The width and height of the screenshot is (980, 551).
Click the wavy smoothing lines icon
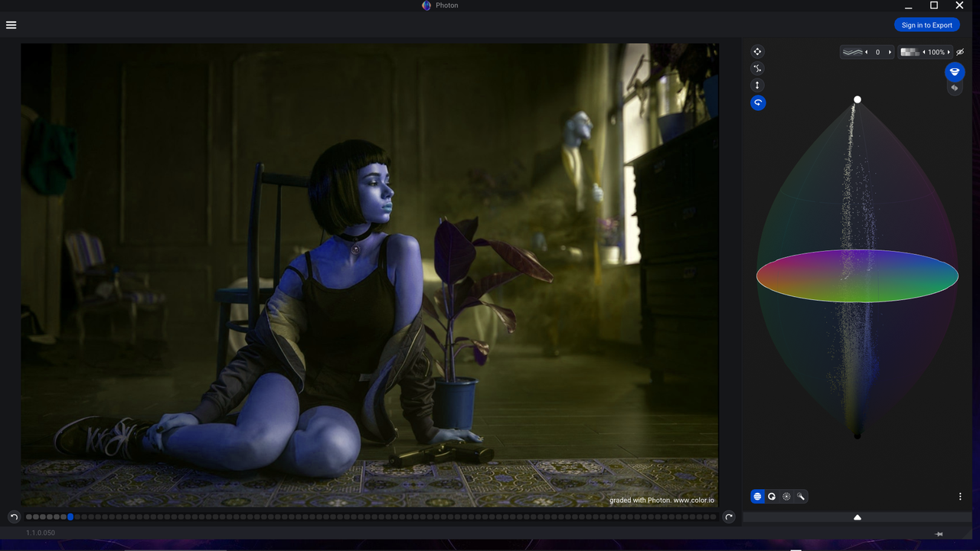coord(851,52)
